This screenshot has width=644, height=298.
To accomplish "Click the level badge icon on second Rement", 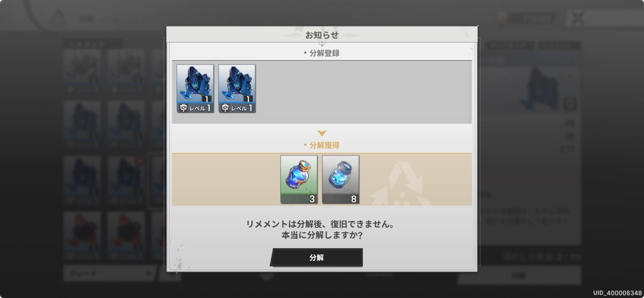I will [x=225, y=108].
